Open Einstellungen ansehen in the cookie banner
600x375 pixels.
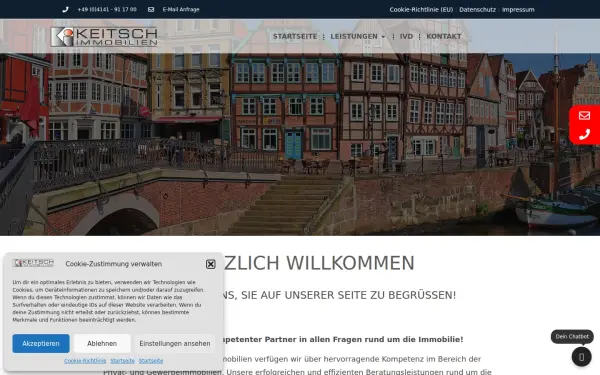click(174, 343)
